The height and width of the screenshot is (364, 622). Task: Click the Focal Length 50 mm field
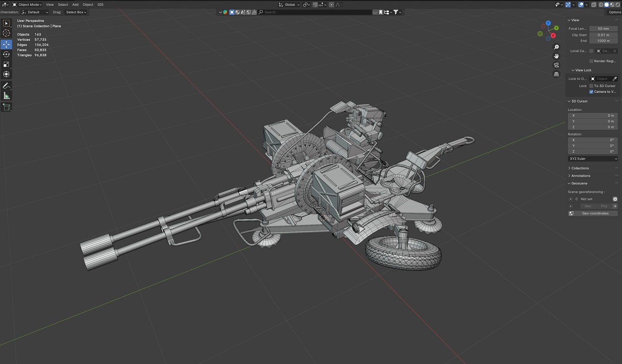tap(603, 29)
